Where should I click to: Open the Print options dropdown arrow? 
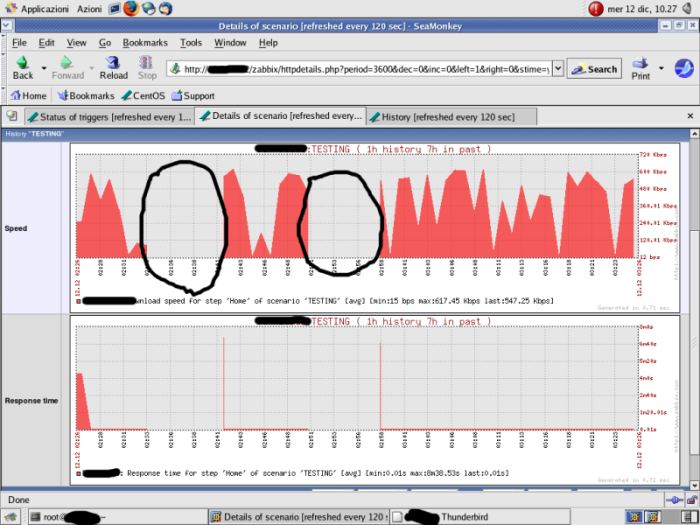pos(661,68)
